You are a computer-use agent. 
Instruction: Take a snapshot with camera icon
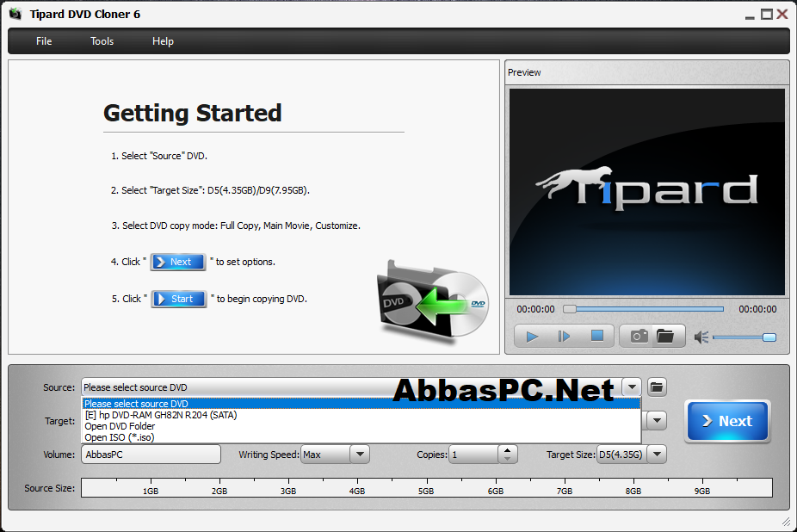tap(639, 337)
